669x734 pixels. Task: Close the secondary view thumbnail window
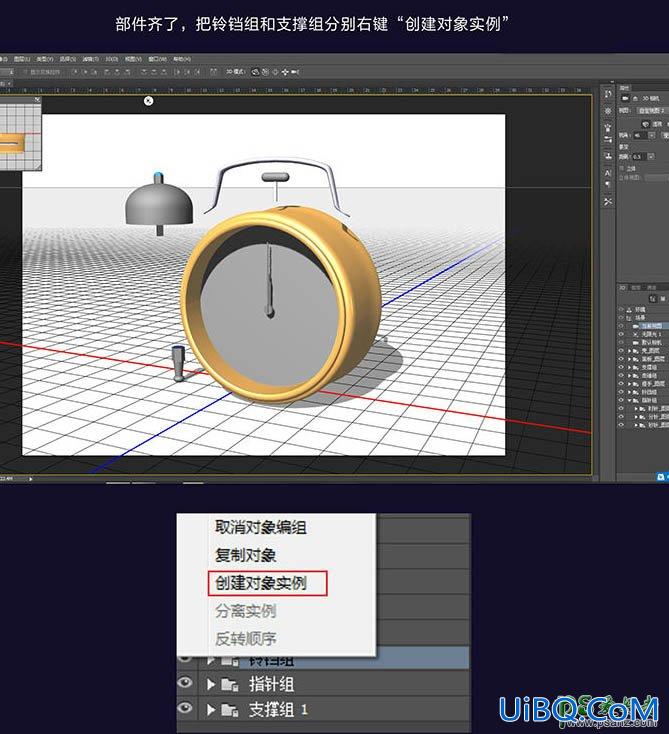pos(37,100)
